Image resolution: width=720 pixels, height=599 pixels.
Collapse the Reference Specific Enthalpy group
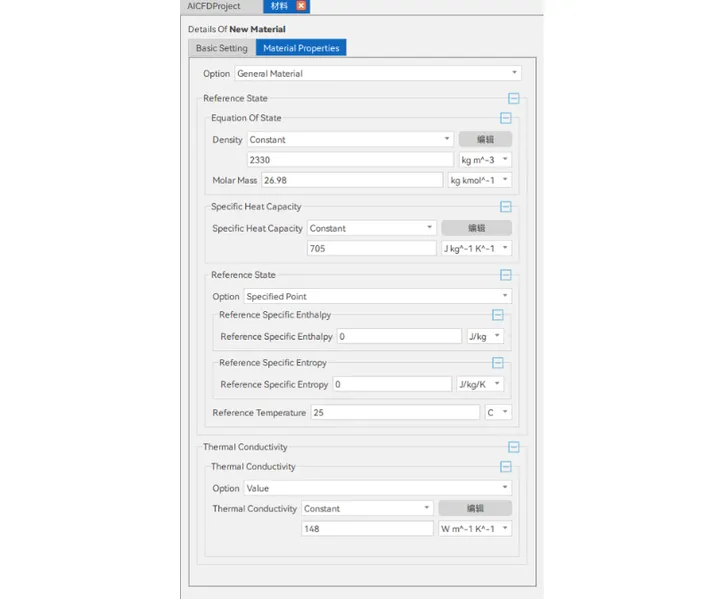tap(497, 315)
